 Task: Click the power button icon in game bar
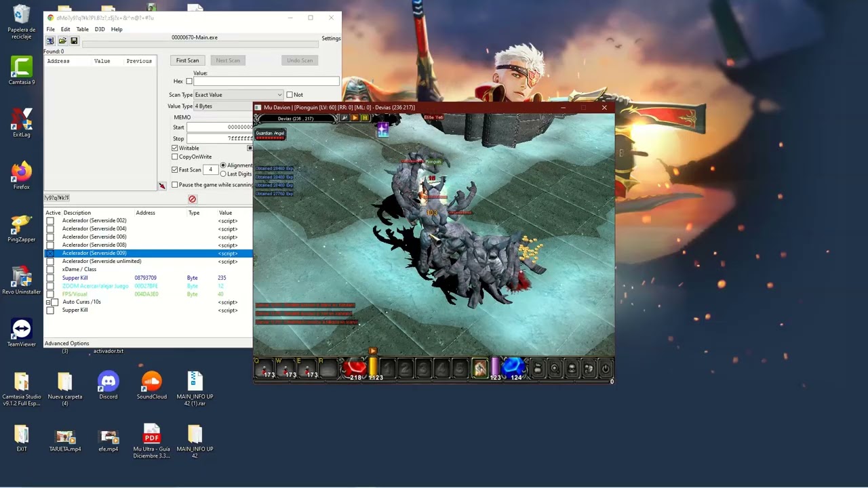605,369
